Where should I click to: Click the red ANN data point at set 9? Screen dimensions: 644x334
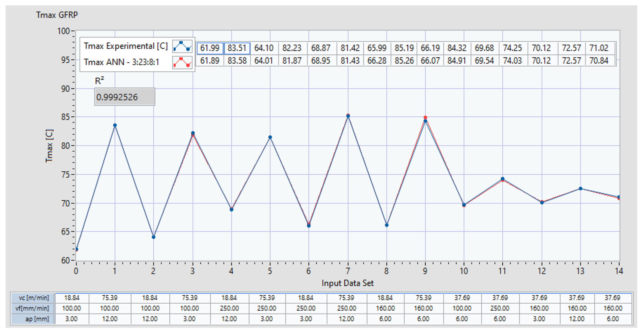(x=425, y=117)
